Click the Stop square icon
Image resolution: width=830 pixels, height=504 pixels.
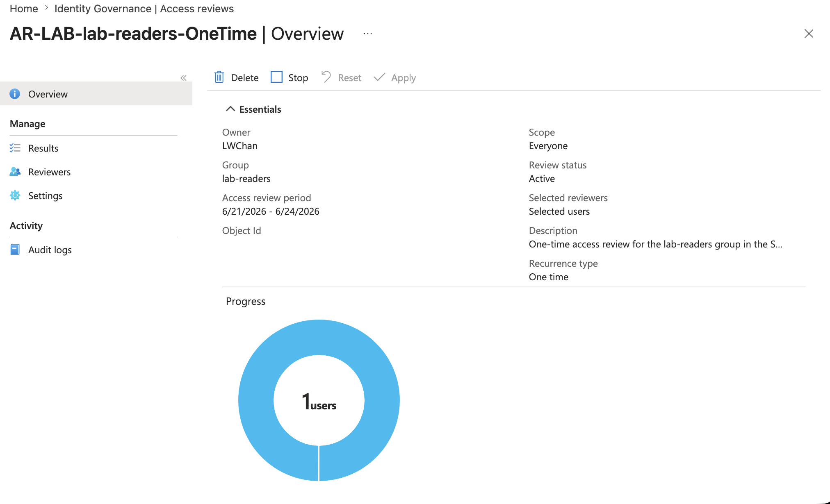pyautogui.click(x=277, y=77)
